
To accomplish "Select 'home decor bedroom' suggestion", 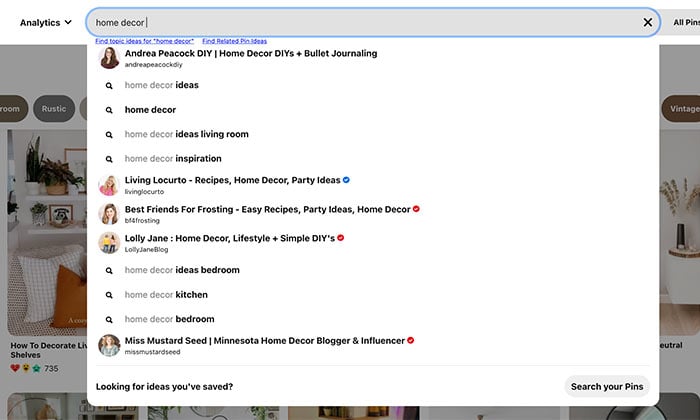I will (x=169, y=319).
